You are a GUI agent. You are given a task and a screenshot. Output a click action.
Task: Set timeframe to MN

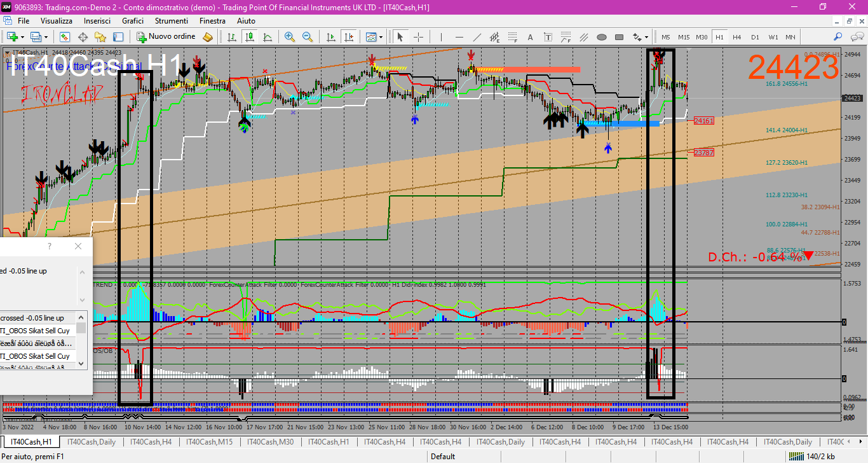point(790,37)
